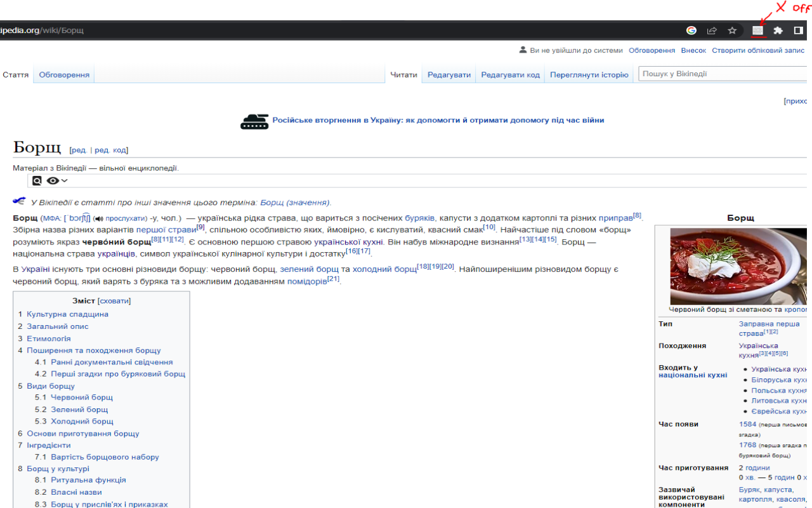Click the 'Створити обліковий запис' link
The width and height of the screenshot is (812, 508).
tap(757, 50)
